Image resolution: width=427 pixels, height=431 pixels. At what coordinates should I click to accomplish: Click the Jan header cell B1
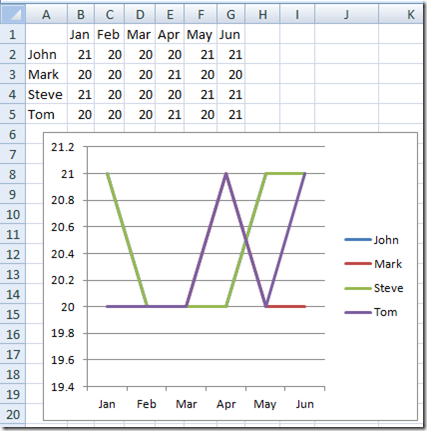coord(81,34)
